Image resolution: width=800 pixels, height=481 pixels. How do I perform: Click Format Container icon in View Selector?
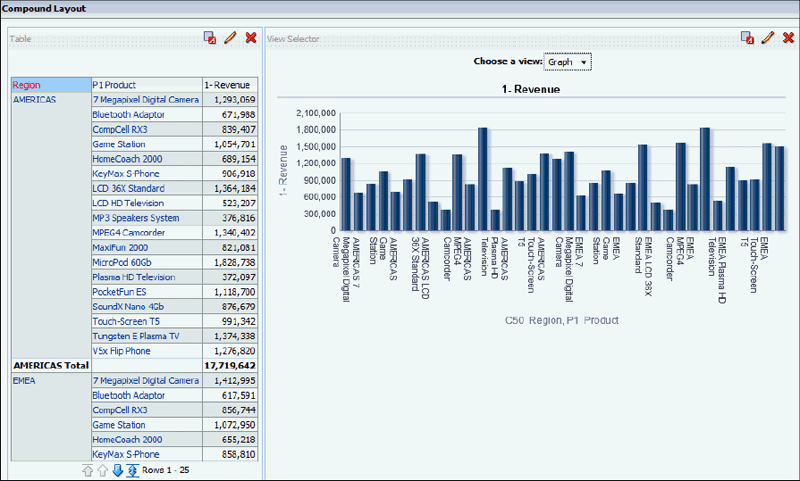tap(747, 38)
